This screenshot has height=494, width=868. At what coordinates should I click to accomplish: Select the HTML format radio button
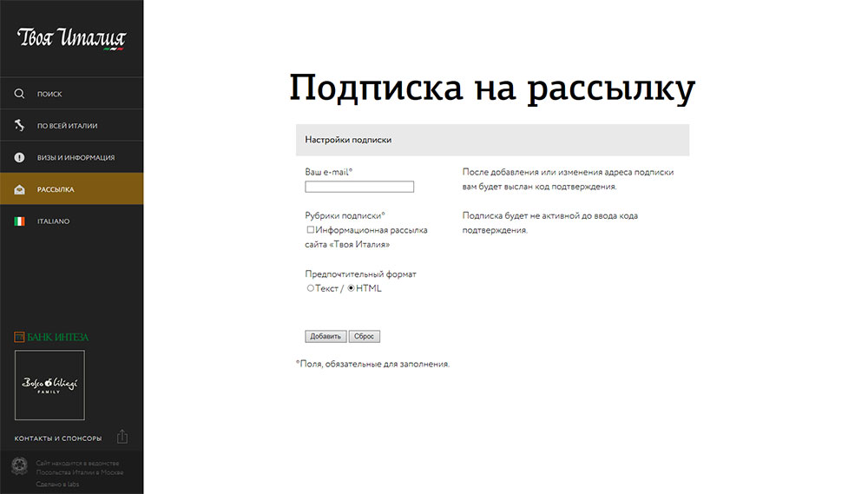[x=351, y=288]
